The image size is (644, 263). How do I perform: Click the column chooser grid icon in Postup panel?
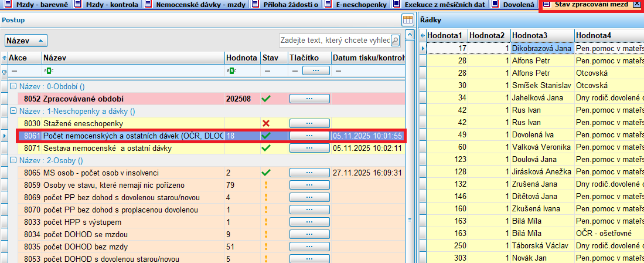pos(408,20)
